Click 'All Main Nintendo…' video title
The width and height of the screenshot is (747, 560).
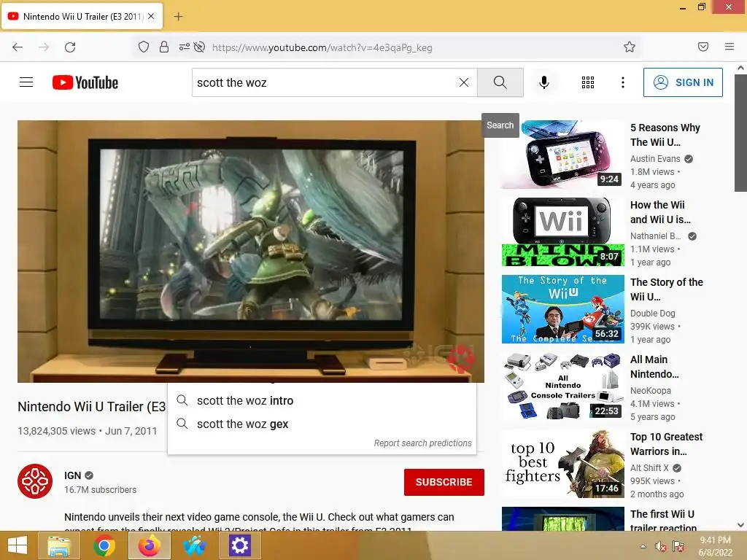tap(654, 367)
